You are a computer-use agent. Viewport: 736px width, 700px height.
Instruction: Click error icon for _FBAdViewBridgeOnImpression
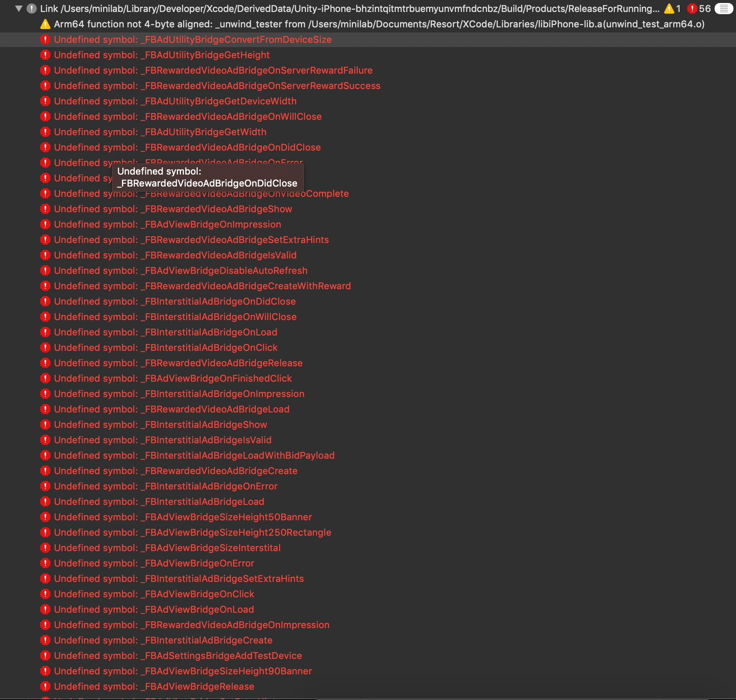point(45,224)
